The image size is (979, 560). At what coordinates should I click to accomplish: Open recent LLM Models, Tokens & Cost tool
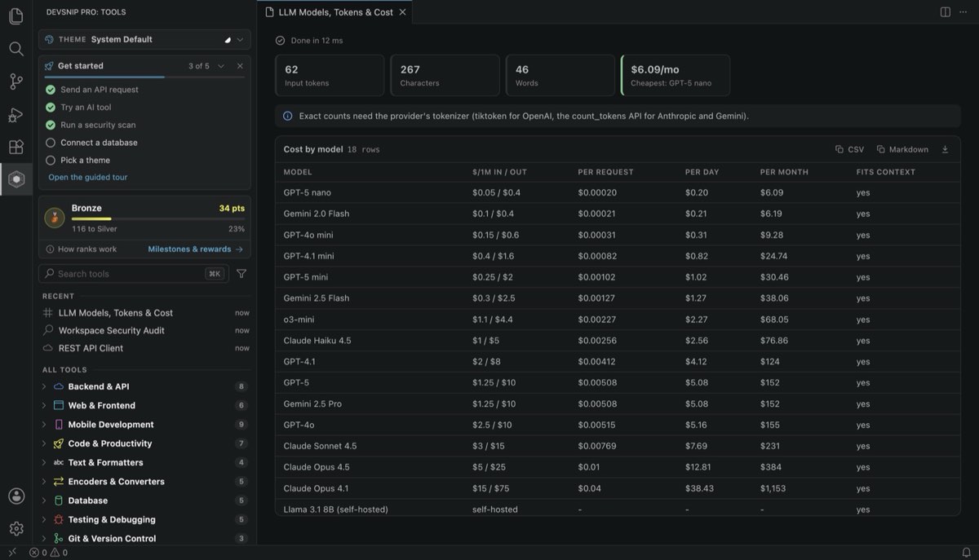tap(144, 313)
